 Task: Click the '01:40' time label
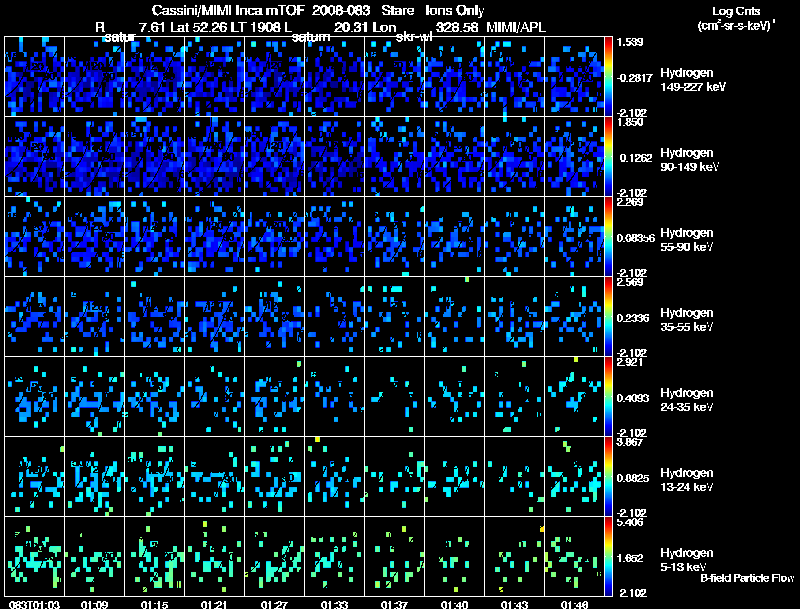454,604
